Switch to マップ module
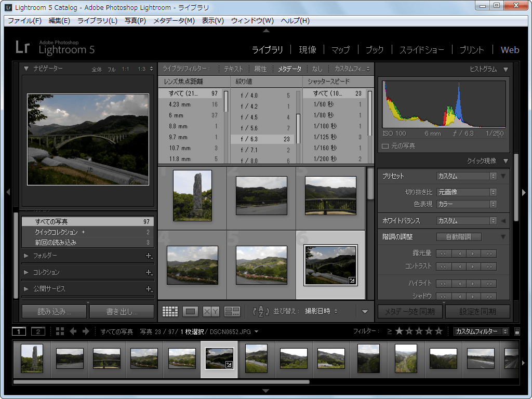532x399 pixels. click(x=341, y=50)
